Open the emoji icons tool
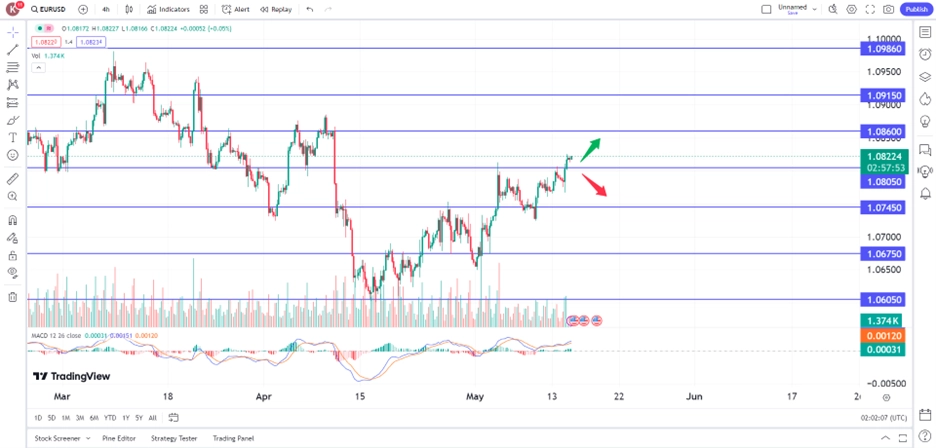The width and height of the screenshot is (936, 448). [13, 155]
